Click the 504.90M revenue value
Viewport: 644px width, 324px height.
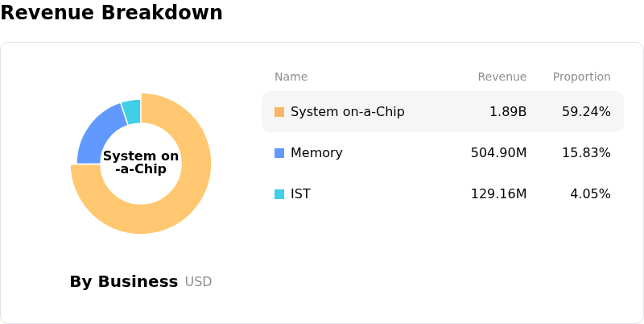coord(498,153)
